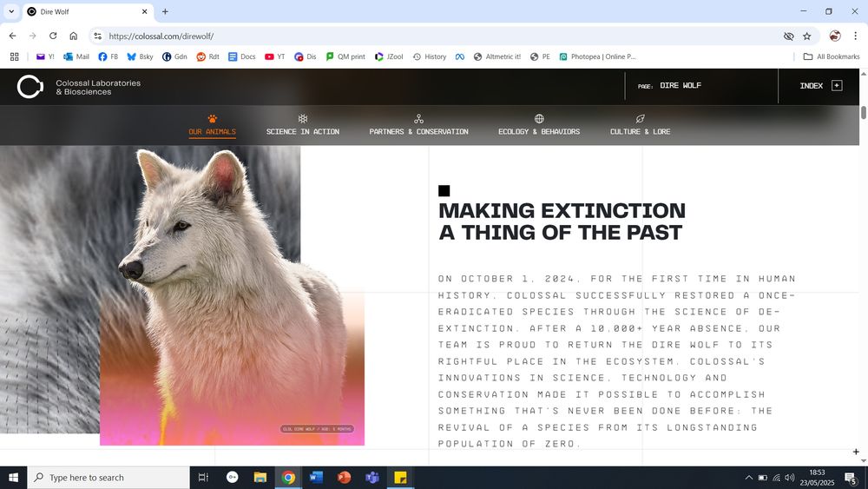The width and height of the screenshot is (868, 489).
Task: Click the page vertical scrollbar thumb
Action: coord(863,112)
